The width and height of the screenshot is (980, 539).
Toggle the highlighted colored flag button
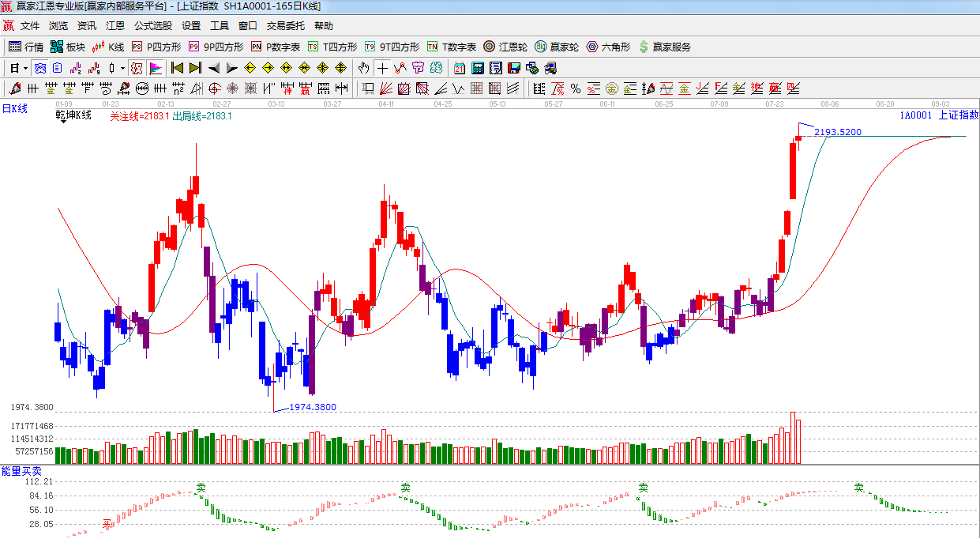coord(156,68)
